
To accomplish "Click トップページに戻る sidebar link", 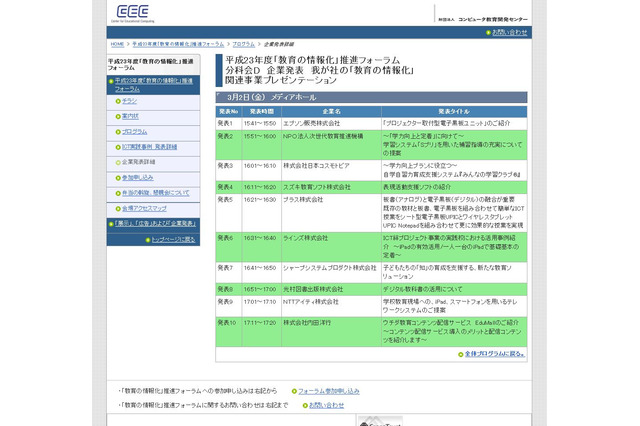I will (173, 240).
